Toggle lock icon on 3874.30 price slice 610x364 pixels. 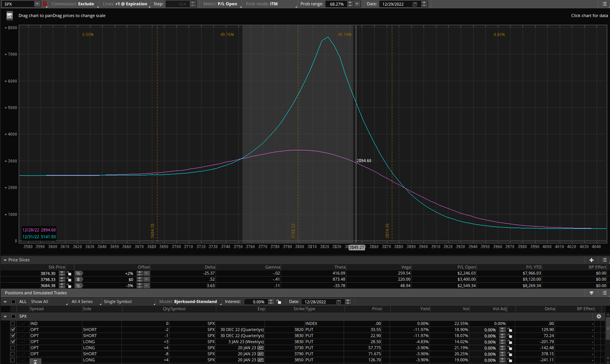click(x=69, y=274)
